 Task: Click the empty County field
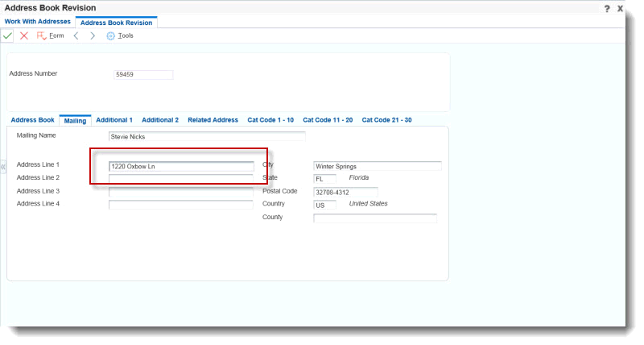[375, 218]
